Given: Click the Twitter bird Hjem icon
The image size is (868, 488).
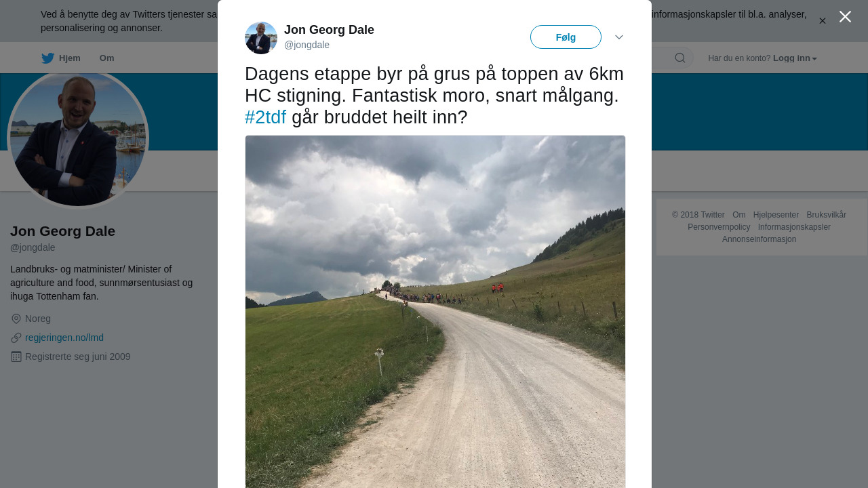Looking at the screenshot, I should point(47,58).
